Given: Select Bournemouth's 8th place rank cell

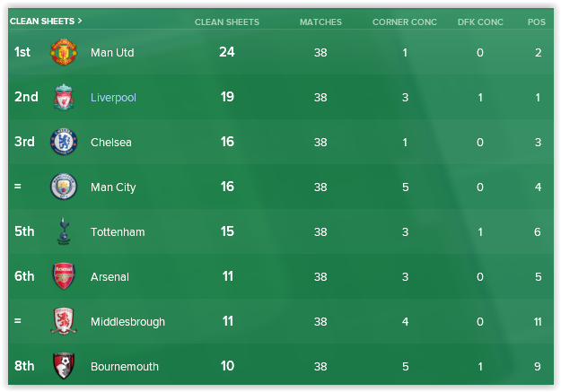Looking at the screenshot, I should [x=24, y=366].
